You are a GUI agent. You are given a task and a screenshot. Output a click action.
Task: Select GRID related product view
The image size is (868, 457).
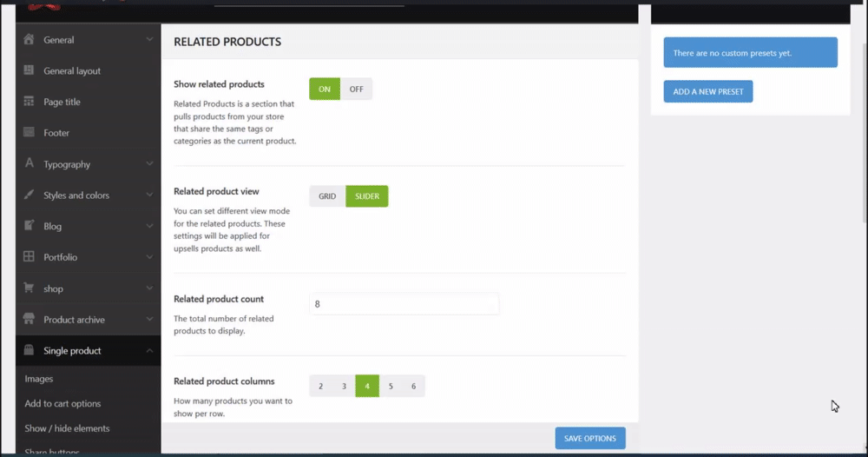pyautogui.click(x=327, y=196)
